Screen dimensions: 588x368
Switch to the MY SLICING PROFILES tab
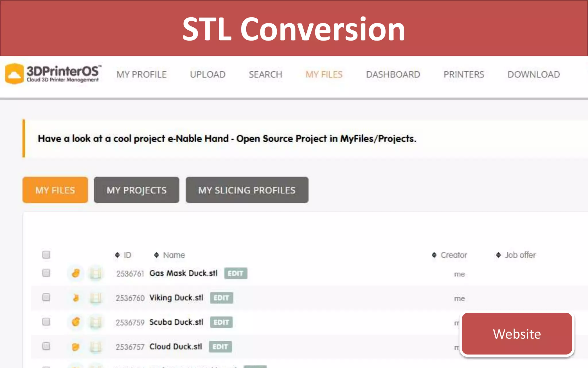(x=247, y=190)
